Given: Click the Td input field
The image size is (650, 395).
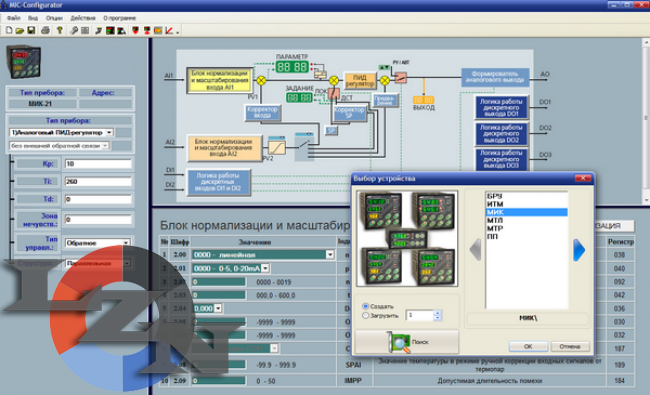Looking at the screenshot, I should pyautogui.click(x=98, y=199).
